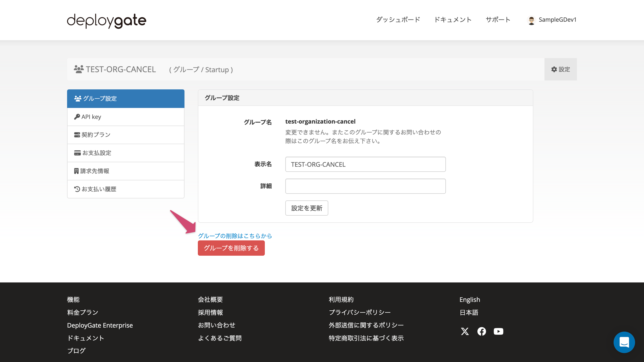644x362 pixels.
Task: Switch the site language to English
Action: click(x=470, y=299)
